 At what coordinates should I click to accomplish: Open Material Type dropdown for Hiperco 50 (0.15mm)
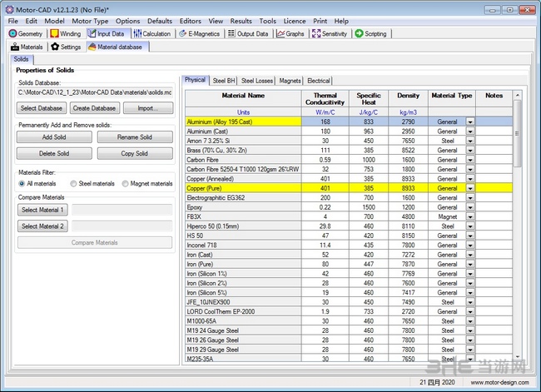[470, 226]
